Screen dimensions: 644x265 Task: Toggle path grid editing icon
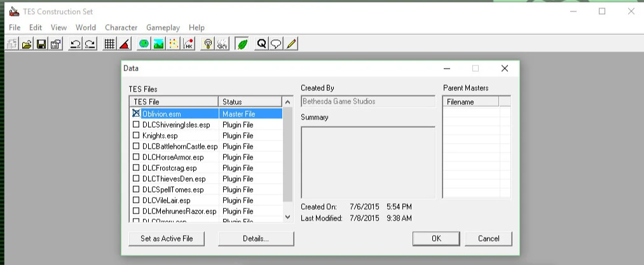tap(174, 44)
